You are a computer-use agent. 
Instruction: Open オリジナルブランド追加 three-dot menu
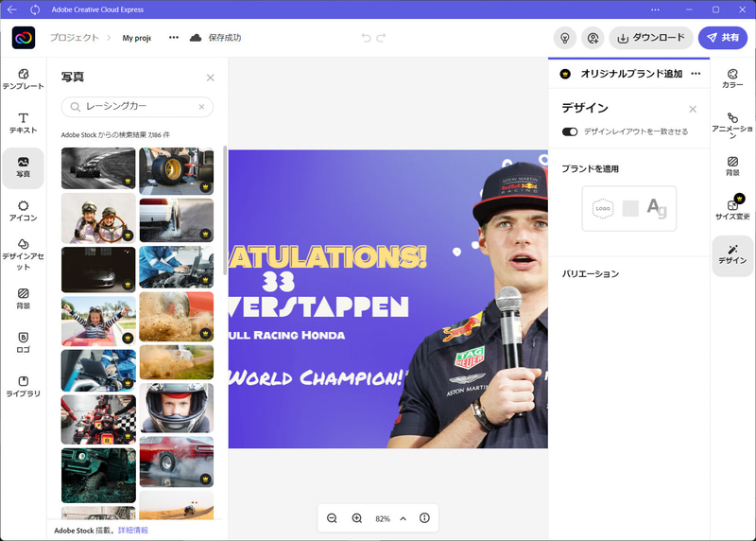[x=696, y=74]
